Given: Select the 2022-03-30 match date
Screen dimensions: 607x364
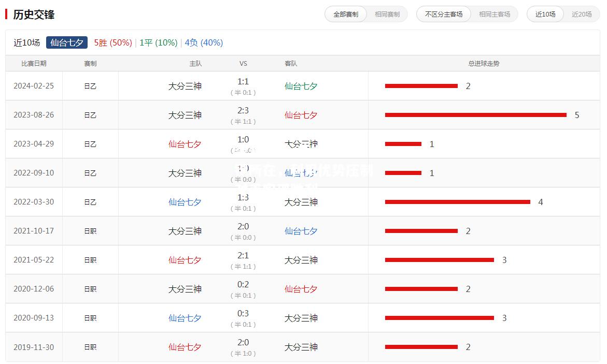Looking at the screenshot, I should click(x=34, y=202).
